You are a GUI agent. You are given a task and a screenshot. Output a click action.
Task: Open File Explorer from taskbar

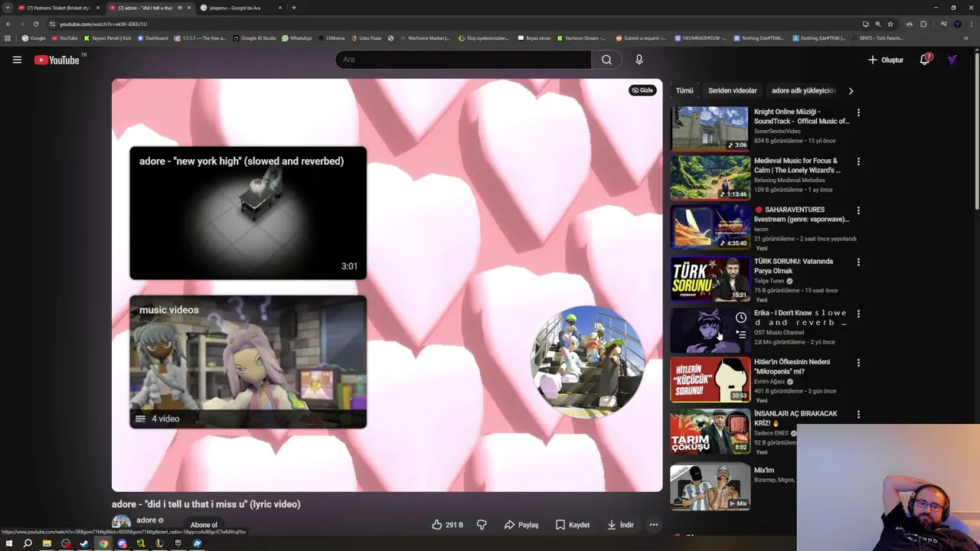47,543
